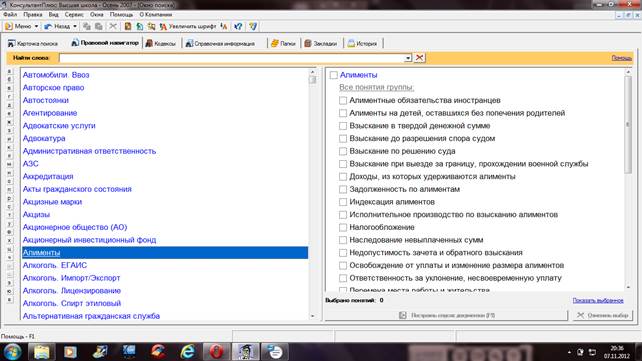Screen dimensions: 642x361
Task: Check Налогообложение checkbox
Action: click(x=343, y=227)
